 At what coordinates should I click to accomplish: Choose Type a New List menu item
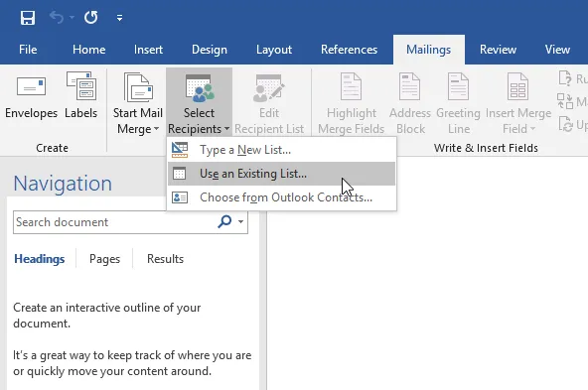pos(282,150)
